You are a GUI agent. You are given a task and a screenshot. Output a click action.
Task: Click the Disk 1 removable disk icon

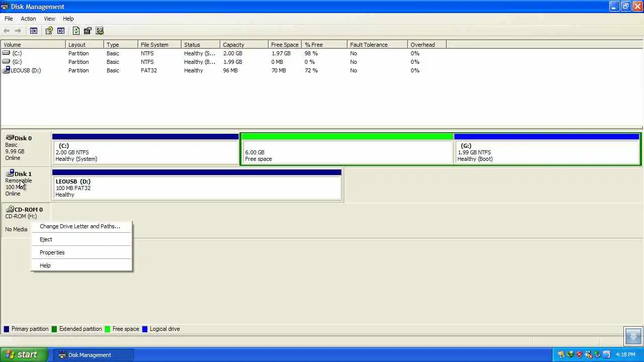pyautogui.click(x=10, y=173)
